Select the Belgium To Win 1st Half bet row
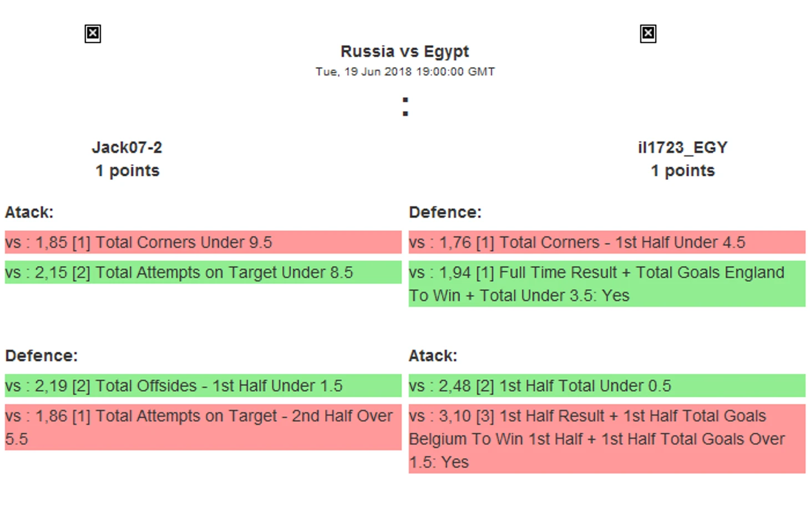Viewport: 810px width, 532px height. pos(606,439)
